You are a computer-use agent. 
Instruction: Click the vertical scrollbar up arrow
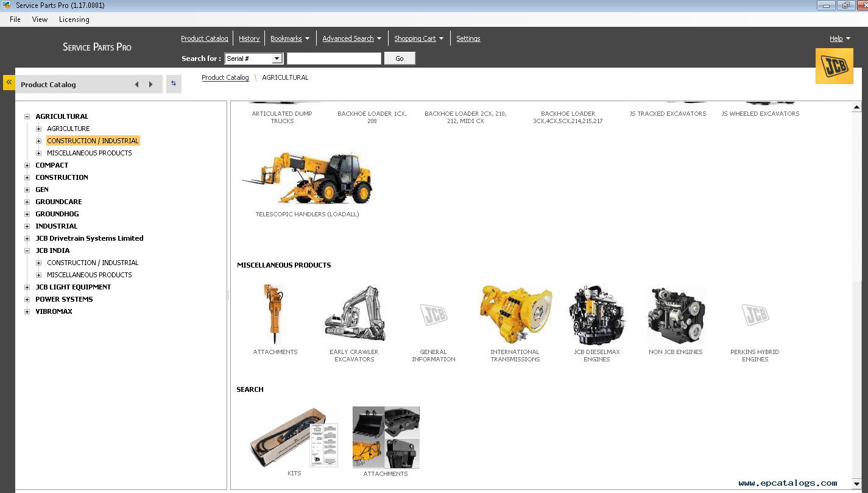tap(857, 107)
